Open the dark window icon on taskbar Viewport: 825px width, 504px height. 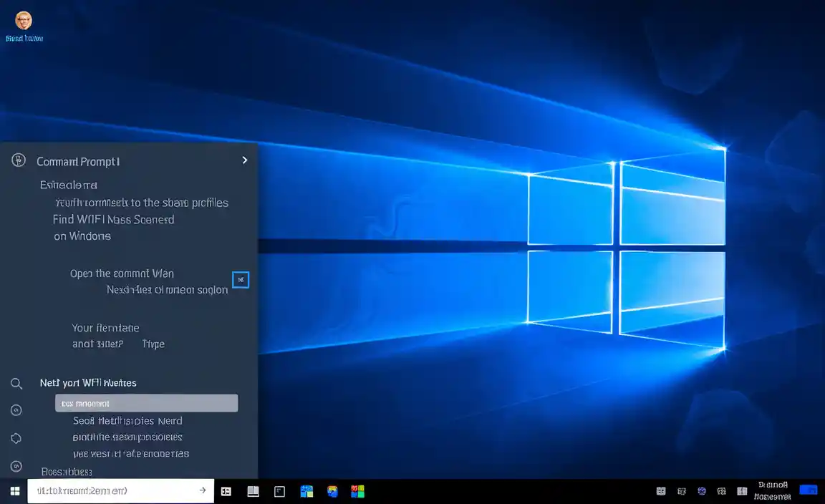tap(280, 491)
